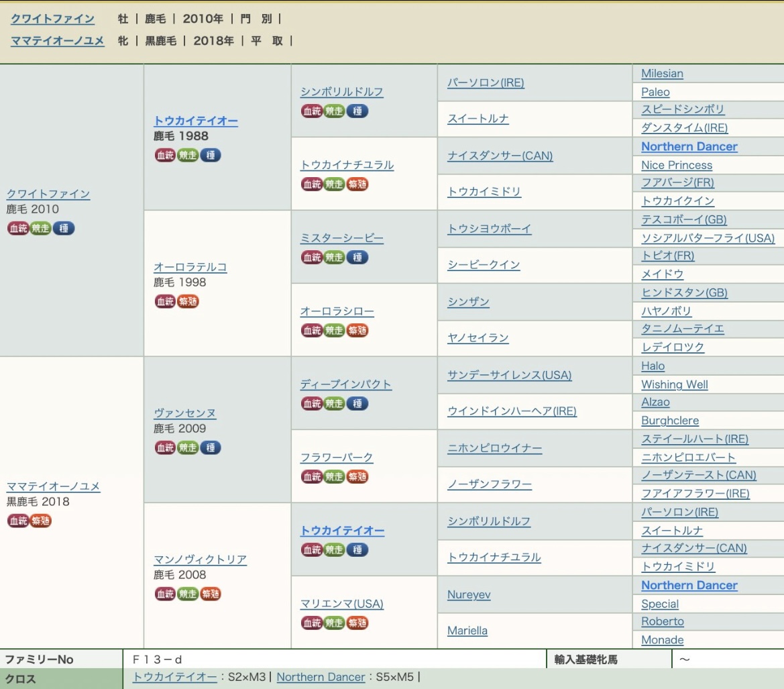Viewport: 784px width, 689px height.
Task: Click 血統 badge under ママテイオーノユメ 黒鹿毛 2018
Action: [x=18, y=521]
